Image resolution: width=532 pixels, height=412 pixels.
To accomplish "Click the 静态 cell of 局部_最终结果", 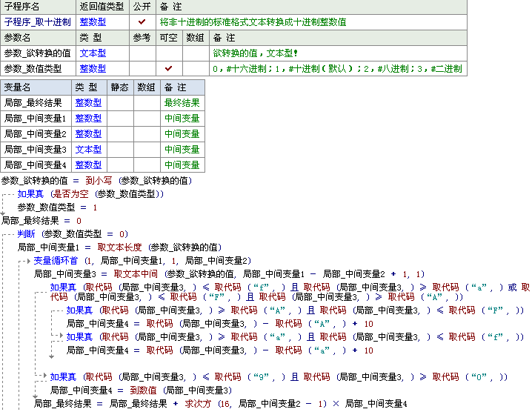I will click(121, 103).
